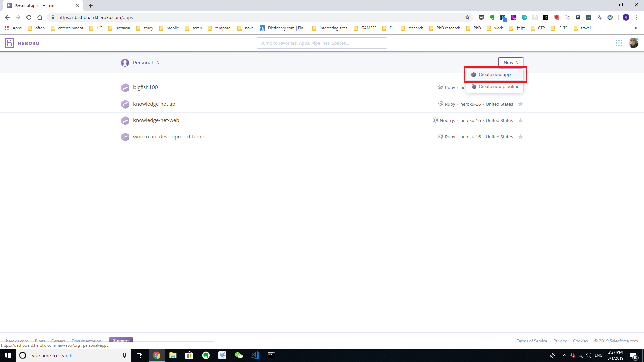Select Create new app menu item

tap(494, 75)
